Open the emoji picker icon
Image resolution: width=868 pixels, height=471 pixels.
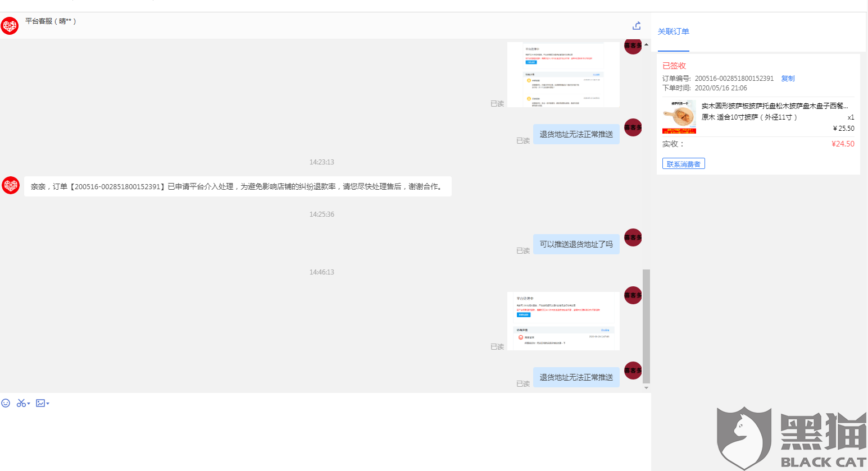click(x=6, y=403)
